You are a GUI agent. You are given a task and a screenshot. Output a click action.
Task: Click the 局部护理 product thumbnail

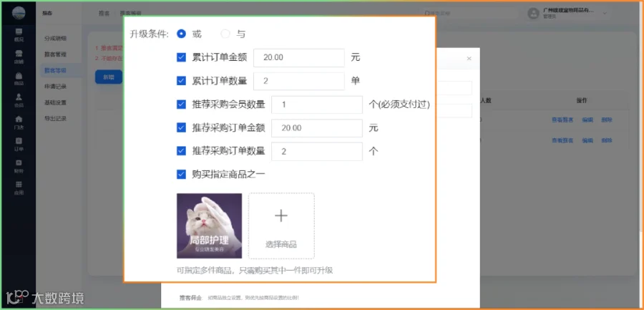pos(210,226)
